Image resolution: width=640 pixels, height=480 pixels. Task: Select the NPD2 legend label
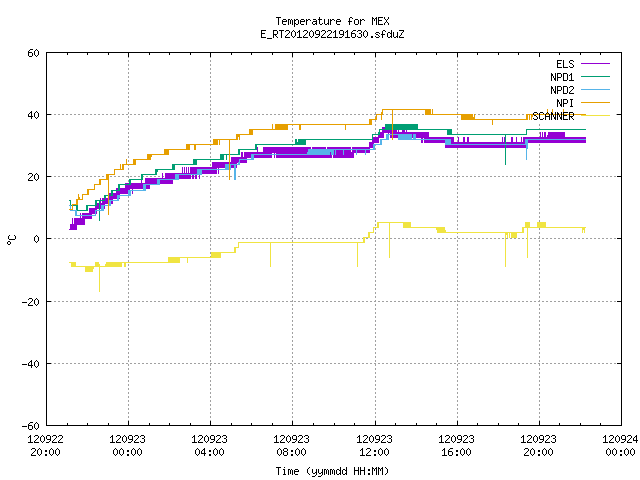pyautogui.click(x=562, y=90)
